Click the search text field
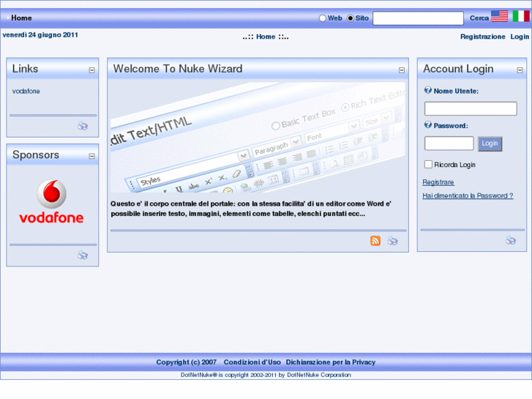Viewport: 532px width, 399px height. pyautogui.click(x=418, y=18)
